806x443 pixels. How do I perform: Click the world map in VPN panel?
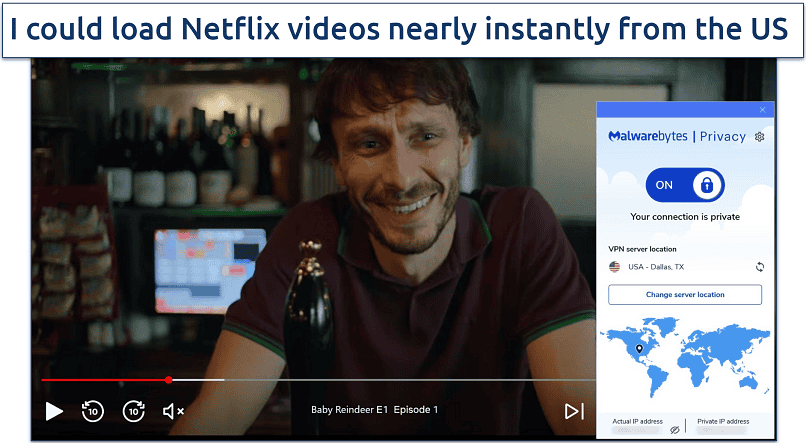click(x=685, y=356)
